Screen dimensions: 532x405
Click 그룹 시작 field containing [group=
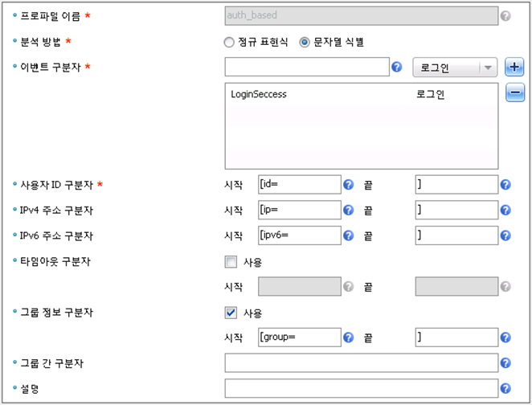(300, 337)
